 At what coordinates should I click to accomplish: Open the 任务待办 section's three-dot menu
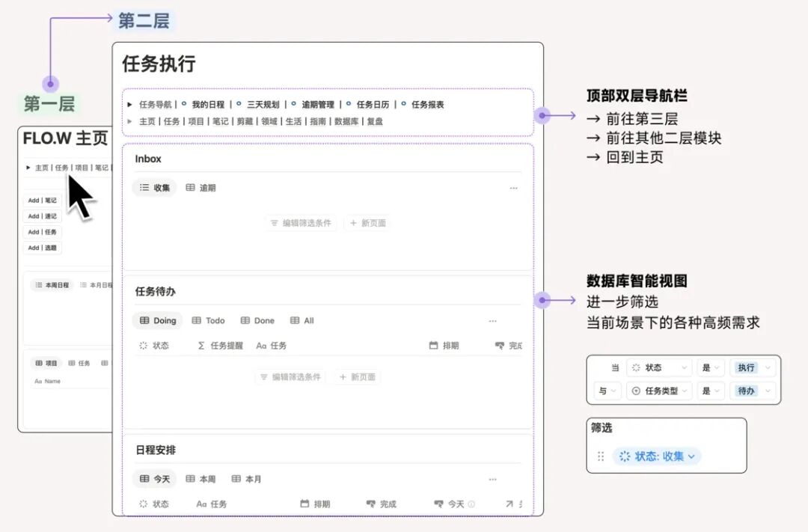tap(492, 321)
